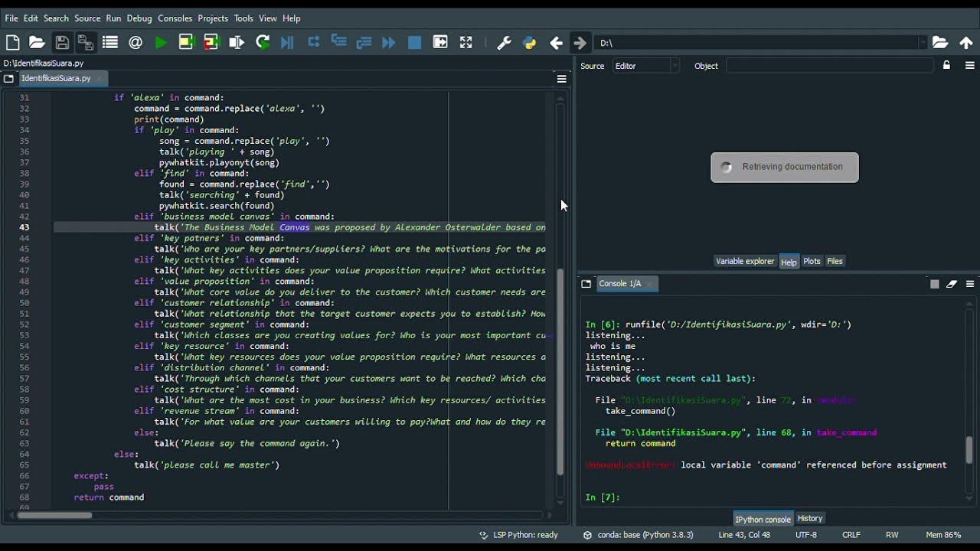Viewport: 980px width, 551px height.
Task: Run current cell and advance
Action: pyautogui.click(x=211, y=43)
